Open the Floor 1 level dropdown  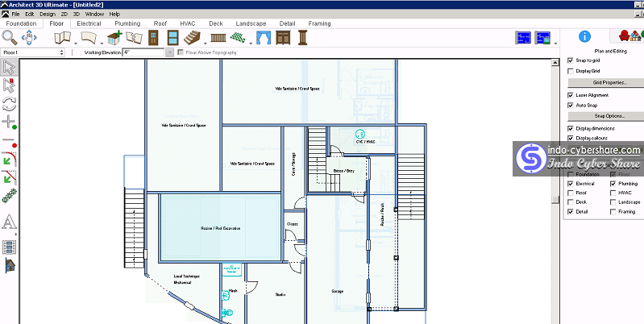coord(33,52)
